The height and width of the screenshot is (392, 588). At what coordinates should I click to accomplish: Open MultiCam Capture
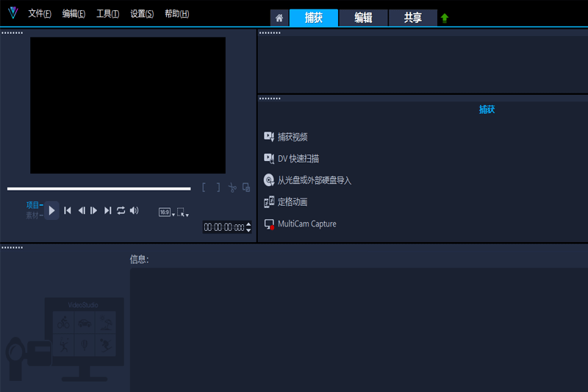(x=306, y=224)
